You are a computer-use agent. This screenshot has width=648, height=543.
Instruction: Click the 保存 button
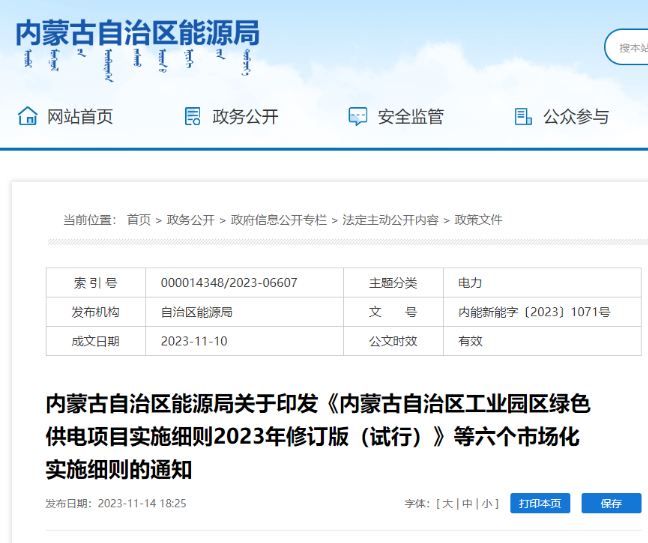tap(611, 504)
